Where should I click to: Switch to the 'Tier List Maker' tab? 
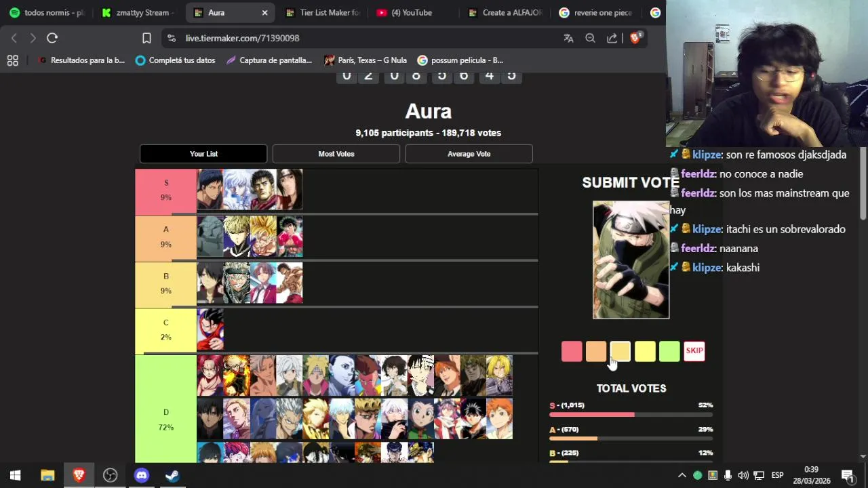(323, 12)
